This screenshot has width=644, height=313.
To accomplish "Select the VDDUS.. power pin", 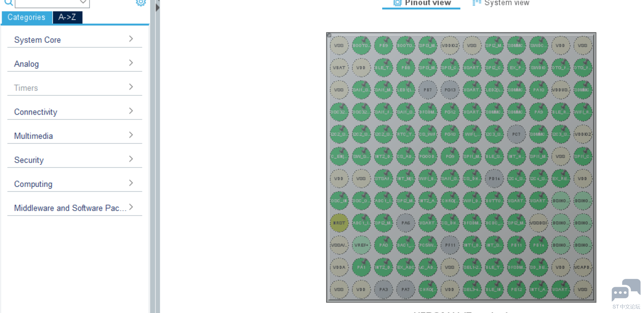I will click(x=561, y=90).
